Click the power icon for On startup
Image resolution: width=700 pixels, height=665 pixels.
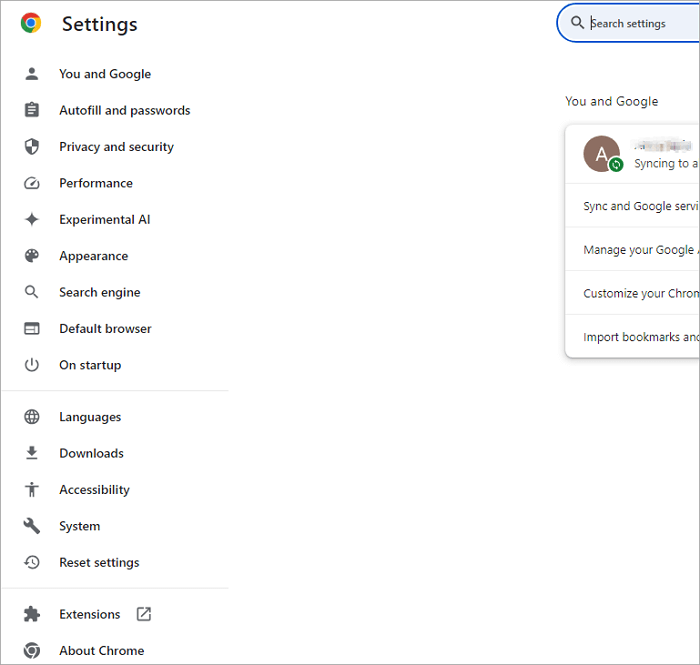click(x=32, y=365)
